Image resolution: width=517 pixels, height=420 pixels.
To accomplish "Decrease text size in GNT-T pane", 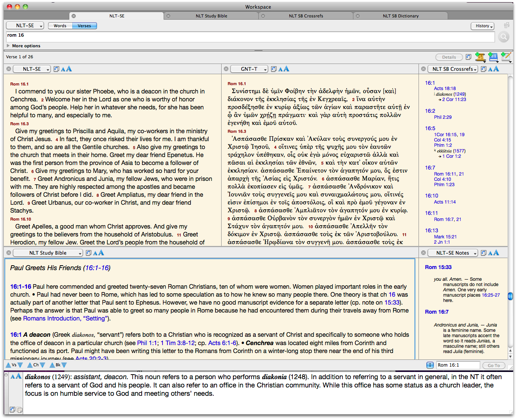I will (280, 69).
